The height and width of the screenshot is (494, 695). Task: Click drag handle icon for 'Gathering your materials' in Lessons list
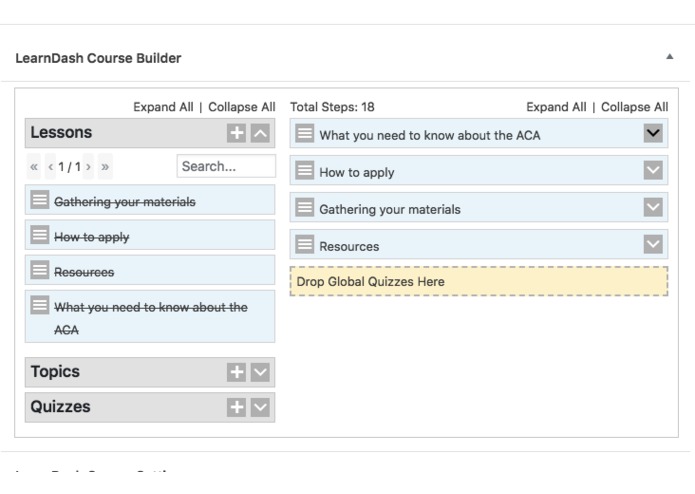click(41, 201)
